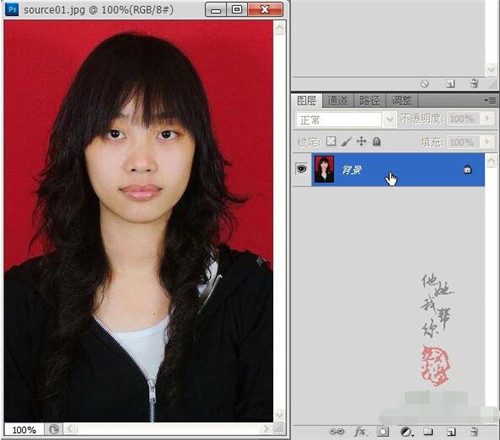500x440 pixels.
Task: Add a layer mask
Action: coord(383,432)
